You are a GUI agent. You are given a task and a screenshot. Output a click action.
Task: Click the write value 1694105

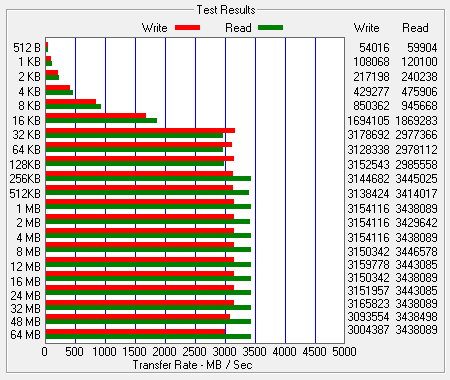click(368, 120)
